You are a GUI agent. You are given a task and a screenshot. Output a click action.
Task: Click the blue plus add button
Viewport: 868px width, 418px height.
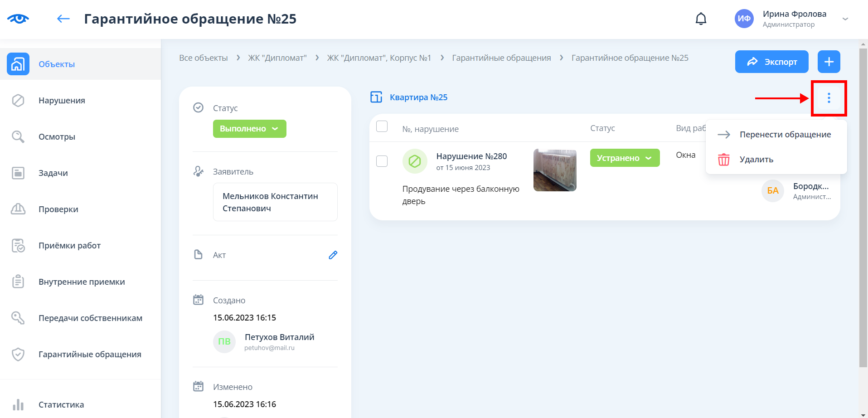pos(829,62)
